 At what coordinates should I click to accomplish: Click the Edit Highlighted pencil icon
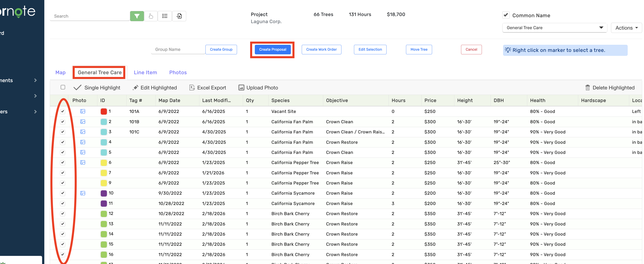tap(136, 87)
